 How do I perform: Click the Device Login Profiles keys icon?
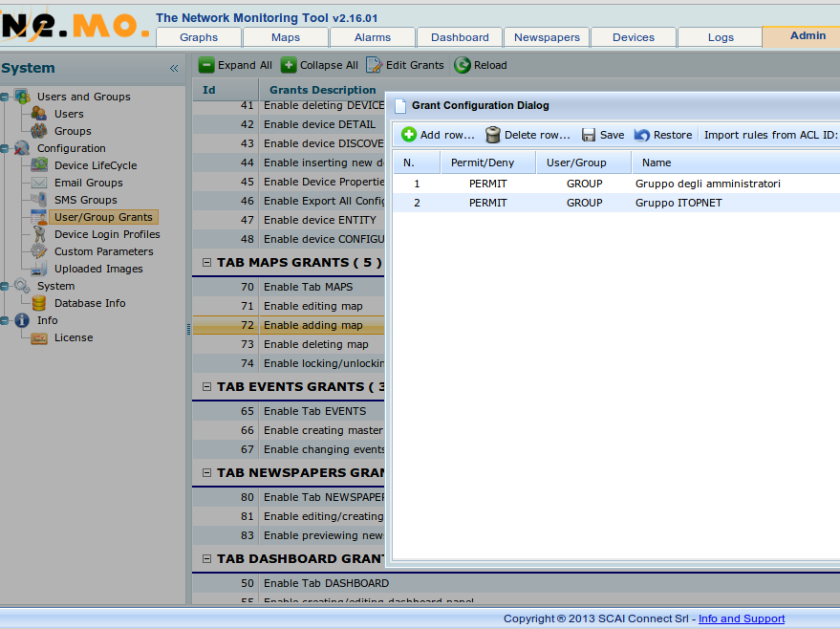click(39, 234)
